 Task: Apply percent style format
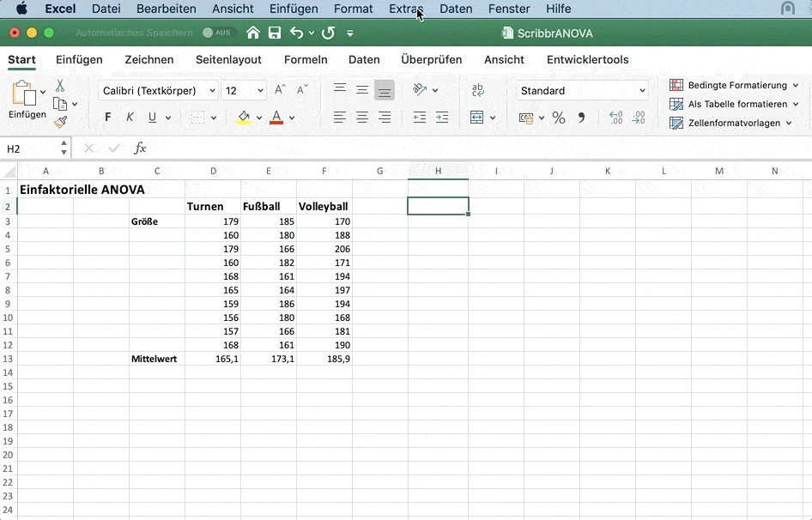(558, 118)
